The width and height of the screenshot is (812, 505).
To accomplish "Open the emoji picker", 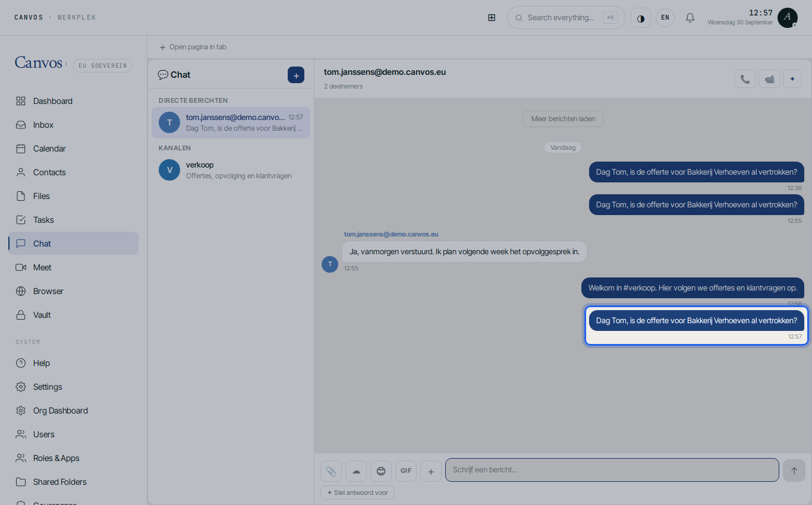I will point(381,471).
